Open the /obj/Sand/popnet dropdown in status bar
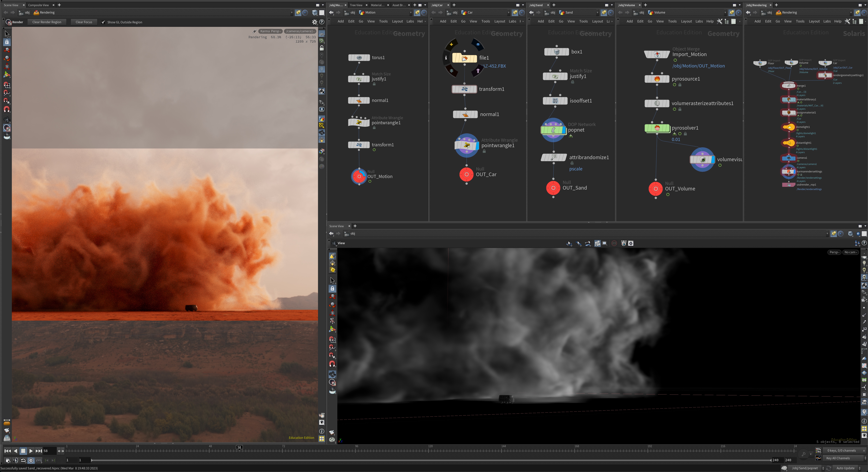This screenshot has height=472, width=868. 806,468
